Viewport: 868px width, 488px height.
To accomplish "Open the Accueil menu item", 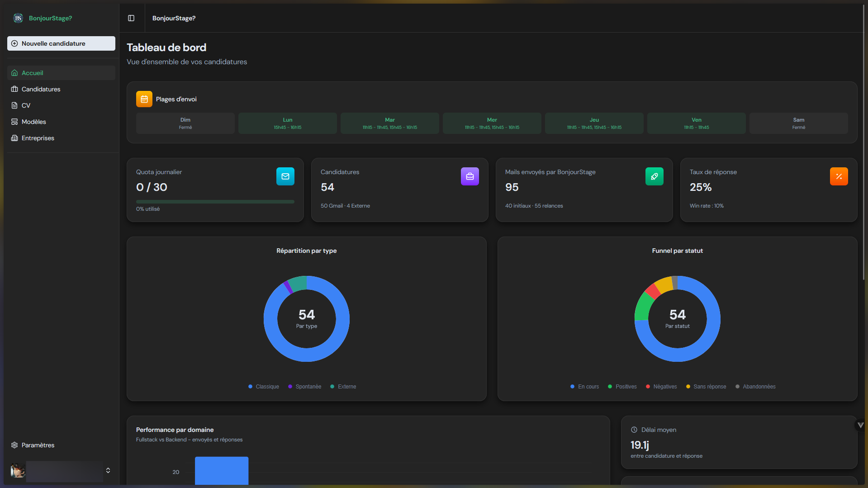I will 33,73.
